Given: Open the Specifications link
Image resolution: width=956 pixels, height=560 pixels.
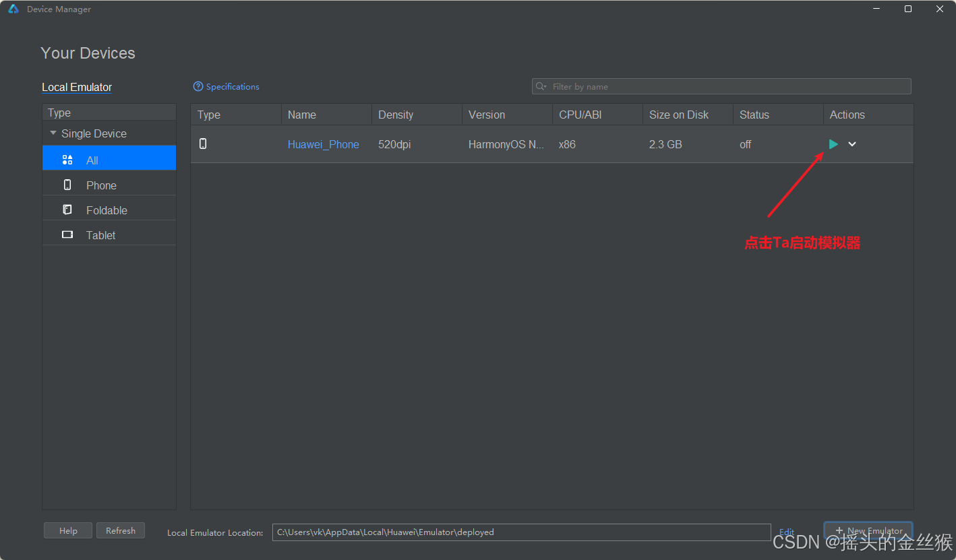Looking at the screenshot, I should [233, 86].
